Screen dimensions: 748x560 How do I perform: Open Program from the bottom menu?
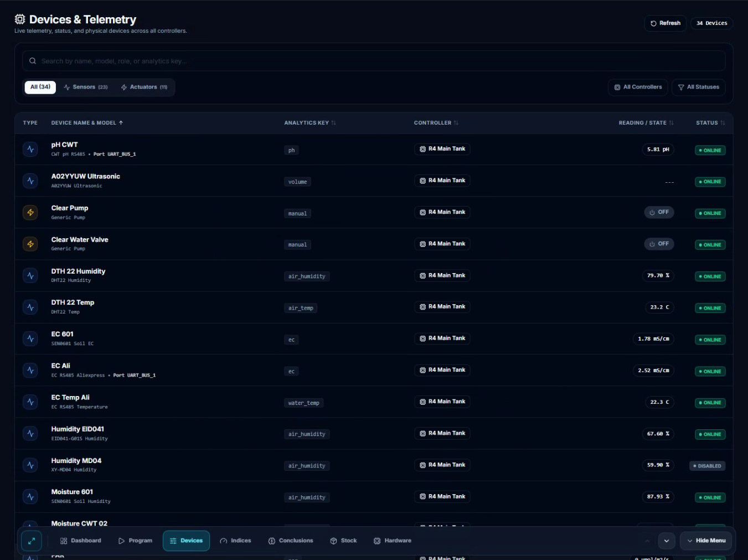(135, 541)
